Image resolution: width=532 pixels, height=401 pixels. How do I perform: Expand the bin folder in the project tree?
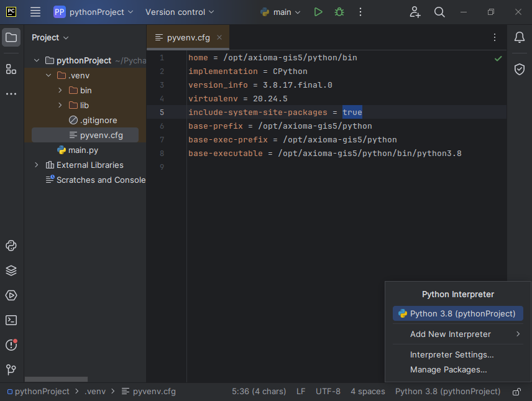pos(60,90)
